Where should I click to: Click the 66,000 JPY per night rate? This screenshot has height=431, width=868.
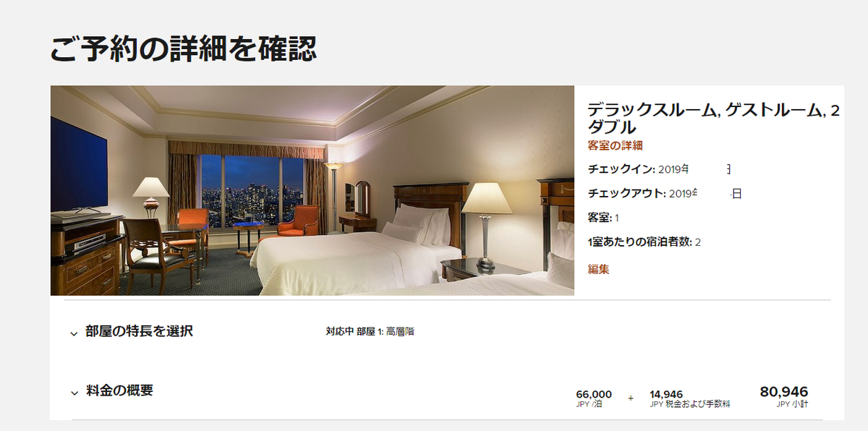594,398
